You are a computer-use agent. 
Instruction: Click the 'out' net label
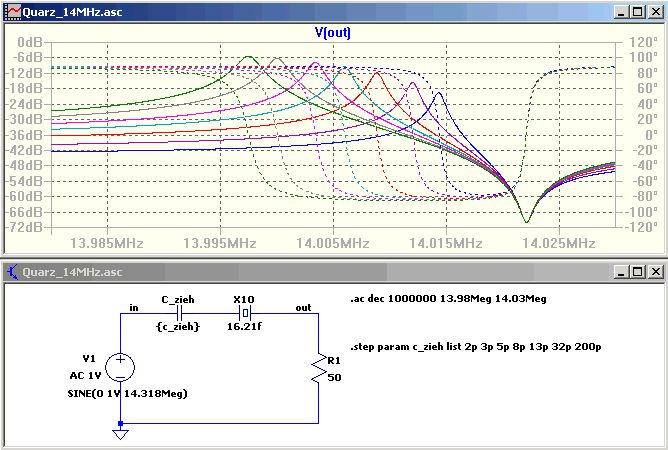[304, 308]
